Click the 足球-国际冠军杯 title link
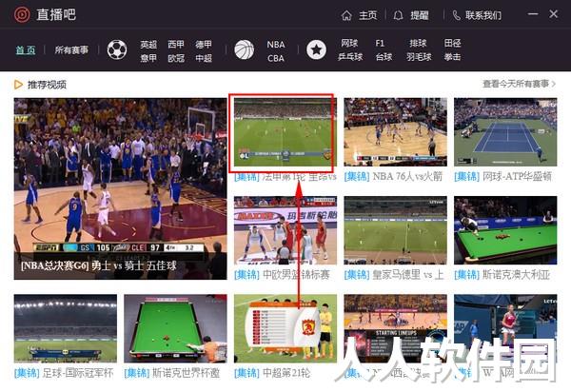 click(64, 373)
